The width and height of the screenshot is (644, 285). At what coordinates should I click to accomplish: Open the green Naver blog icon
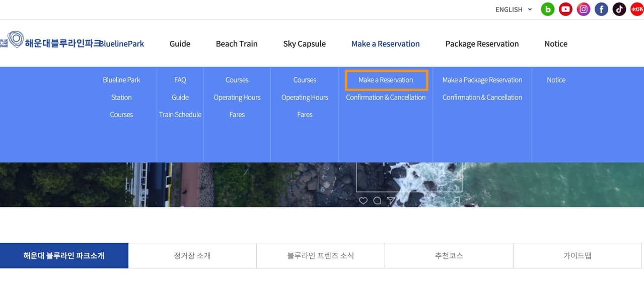pos(547,9)
